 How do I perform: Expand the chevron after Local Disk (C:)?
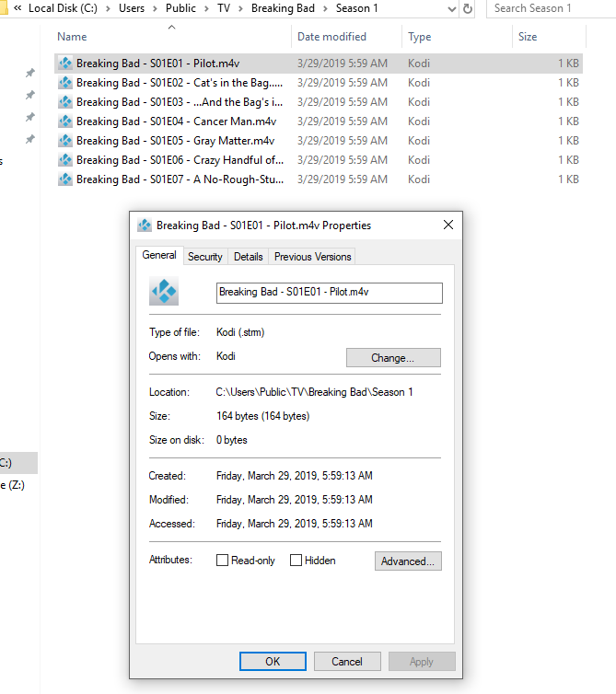[x=108, y=9]
